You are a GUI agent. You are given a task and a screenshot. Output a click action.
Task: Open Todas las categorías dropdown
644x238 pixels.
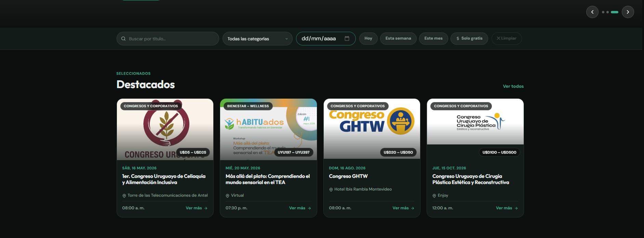point(257,39)
